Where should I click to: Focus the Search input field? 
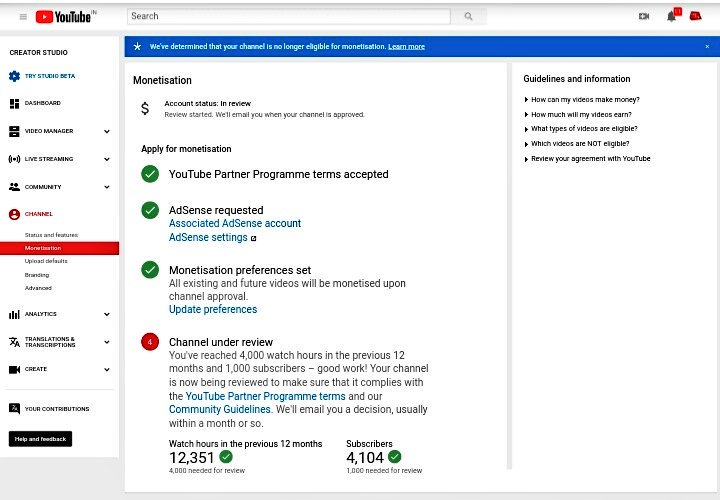pyautogui.click(x=288, y=17)
